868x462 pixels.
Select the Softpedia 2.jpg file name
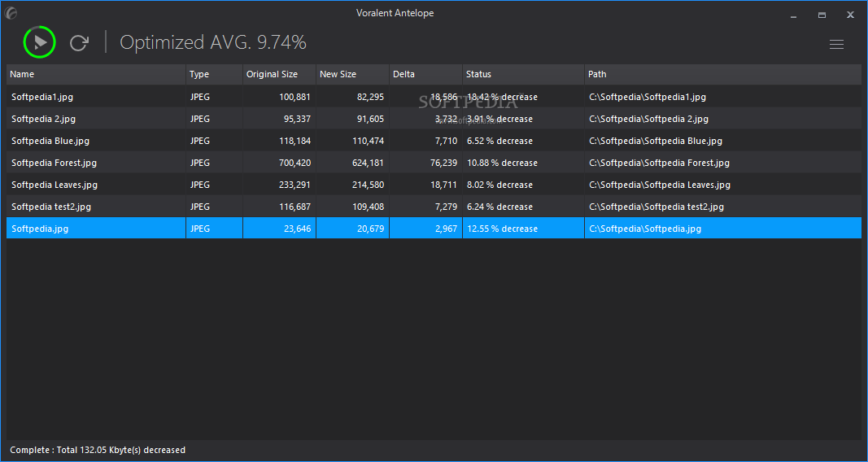[43, 119]
